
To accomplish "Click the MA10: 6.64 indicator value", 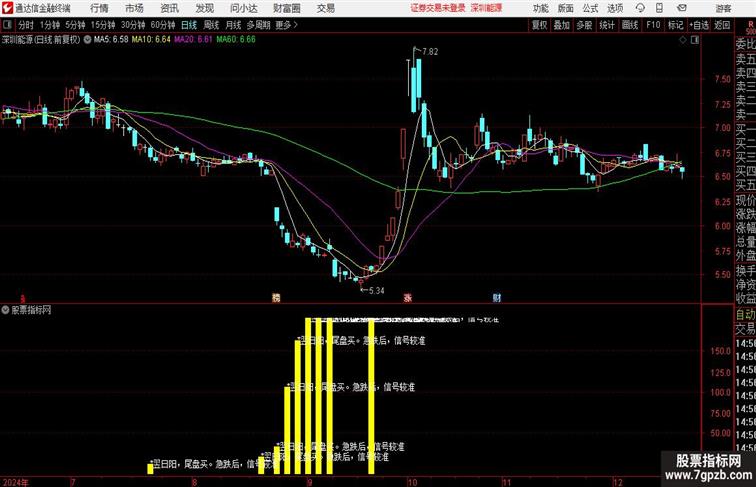I will tap(151, 40).
